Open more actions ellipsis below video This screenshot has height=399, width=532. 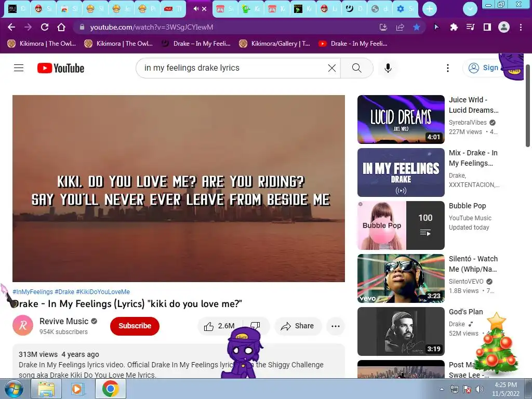(336, 326)
